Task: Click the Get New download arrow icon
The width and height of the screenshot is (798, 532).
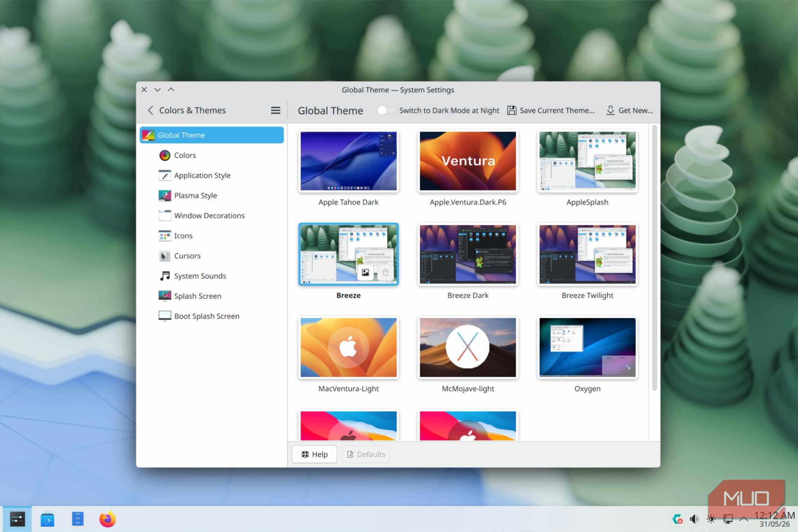Action: pos(610,111)
